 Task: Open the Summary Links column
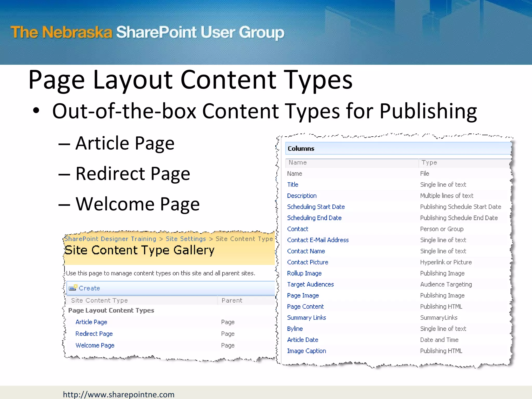click(x=306, y=317)
